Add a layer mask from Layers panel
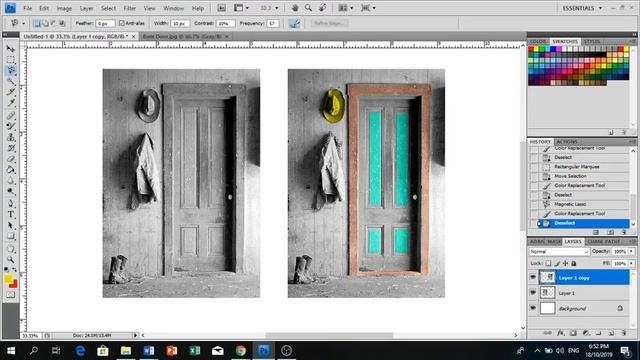The height and width of the screenshot is (360, 640). (x=573, y=333)
